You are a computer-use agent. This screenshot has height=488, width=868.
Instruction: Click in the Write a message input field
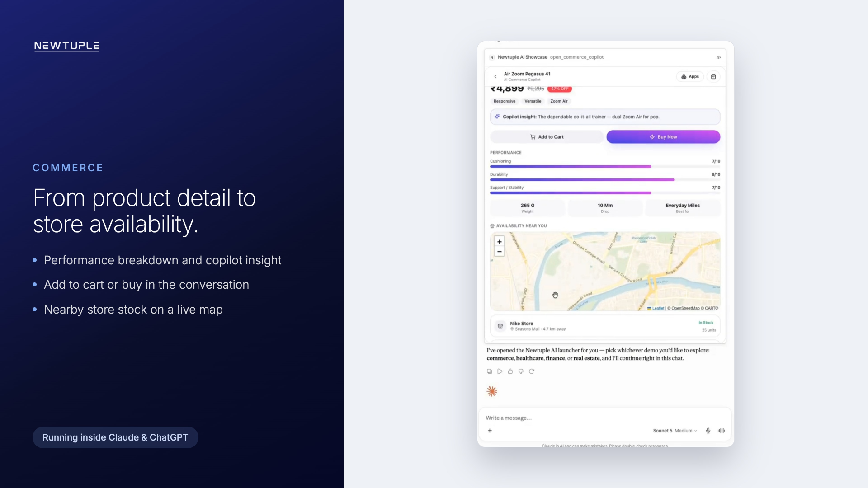coord(605,418)
